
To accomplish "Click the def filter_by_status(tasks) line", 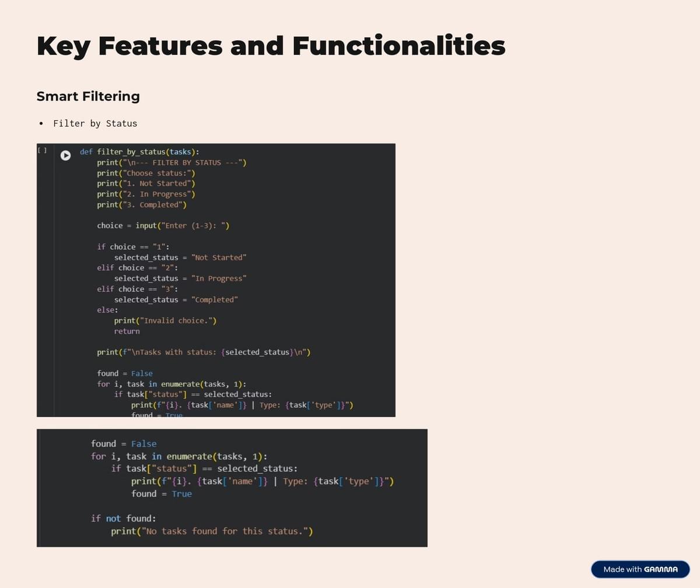I will pos(140,152).
